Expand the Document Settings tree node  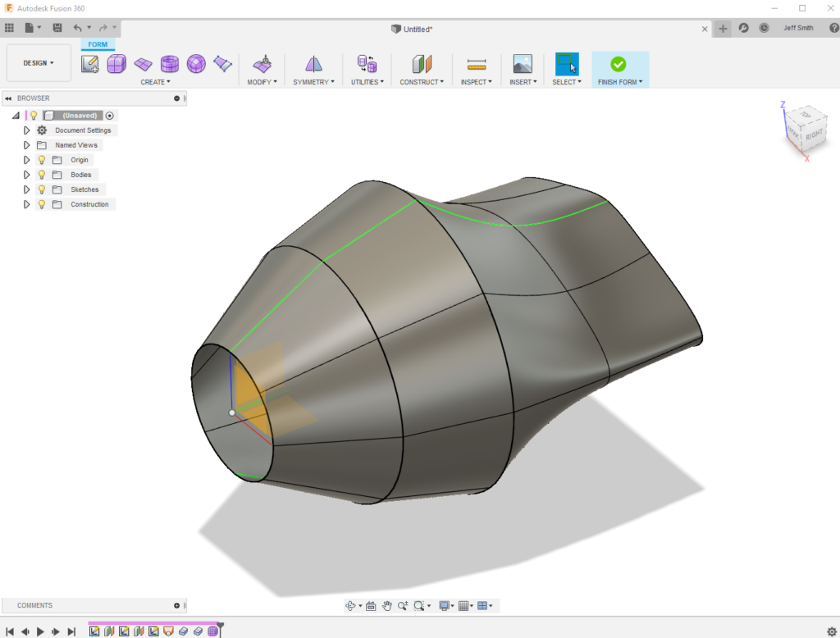(x=26, y=130)
